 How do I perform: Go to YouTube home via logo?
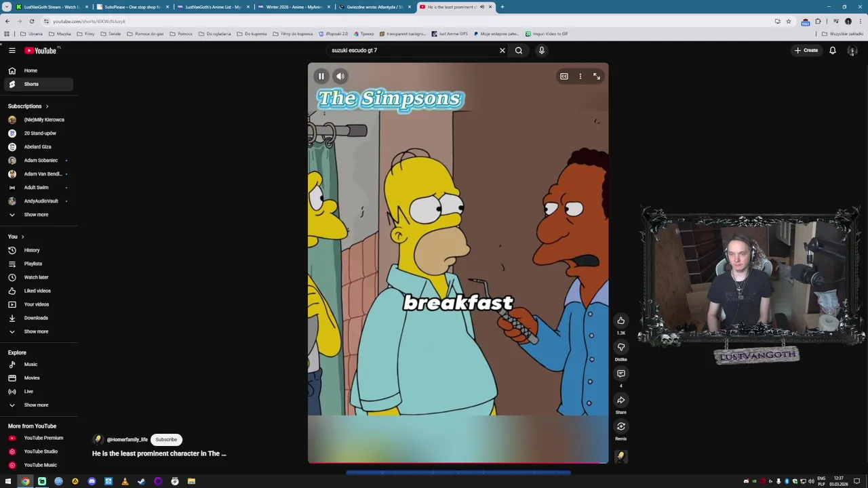coord(42,50)
